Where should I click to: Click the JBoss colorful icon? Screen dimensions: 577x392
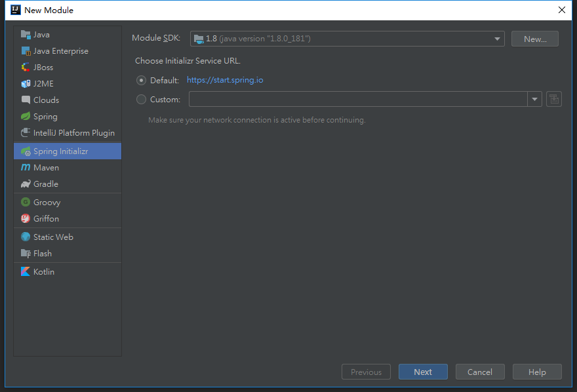pyautogui.click(x=26, y=68)
